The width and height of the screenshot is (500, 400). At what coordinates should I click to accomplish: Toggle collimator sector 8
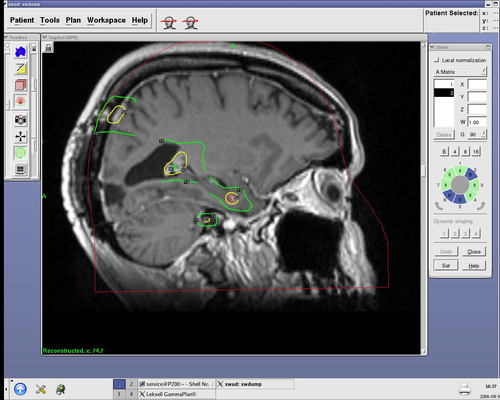(x=449, y=174)
